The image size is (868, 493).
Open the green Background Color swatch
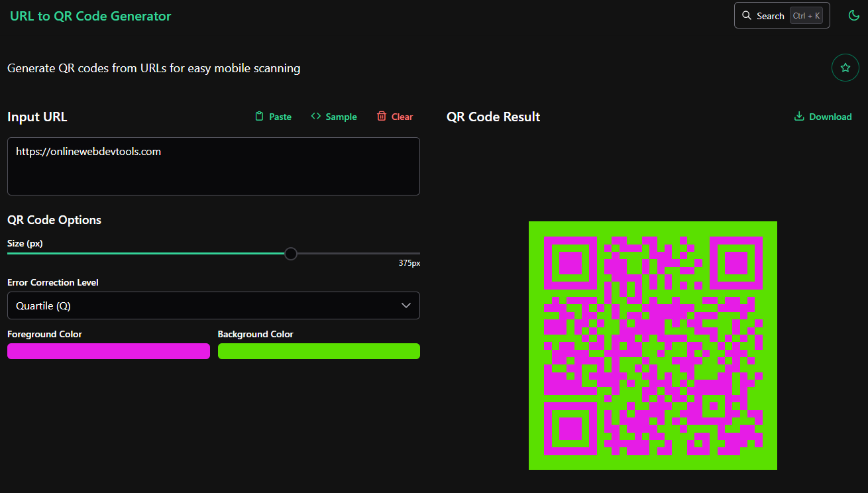(319, 351)
